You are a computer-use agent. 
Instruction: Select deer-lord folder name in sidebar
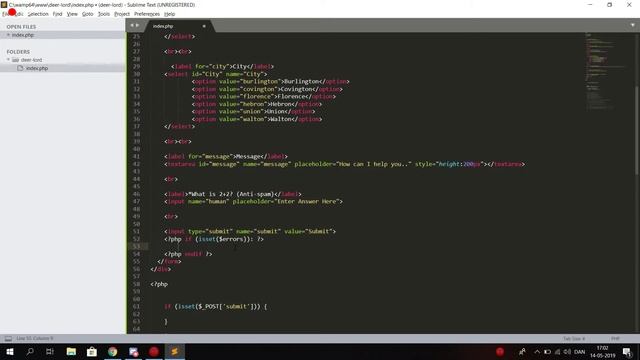point(31,60)
